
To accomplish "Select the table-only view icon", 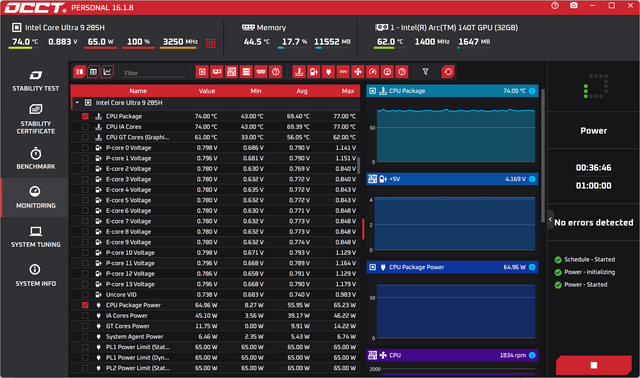I will pos(93,72).
